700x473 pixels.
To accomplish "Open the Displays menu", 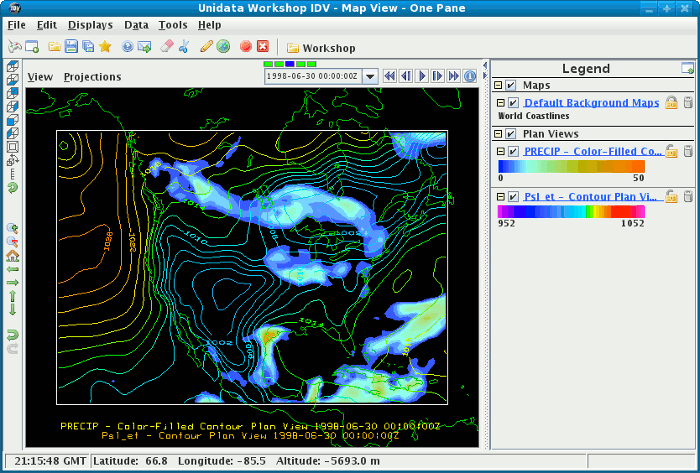I will pyautogui.click(x=90, y=24).
